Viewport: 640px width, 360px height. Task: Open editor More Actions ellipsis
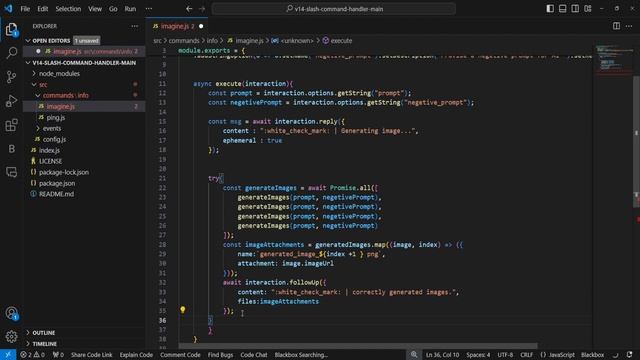coord(629,26)
